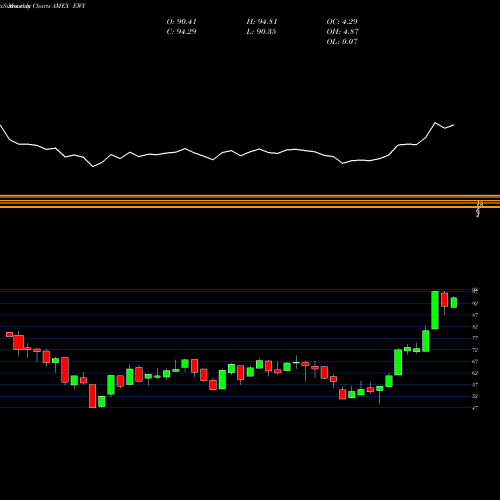The image size is (500, 500).
Task: Click the 'OL: 0.07' value
Action: tap(342, 42)
